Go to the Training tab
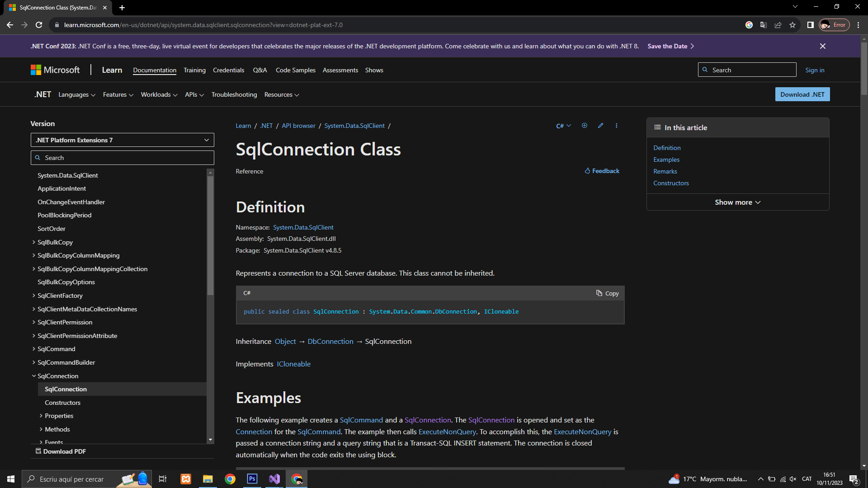Viewport: 868px width, 488px height. (x=194, y=70)
